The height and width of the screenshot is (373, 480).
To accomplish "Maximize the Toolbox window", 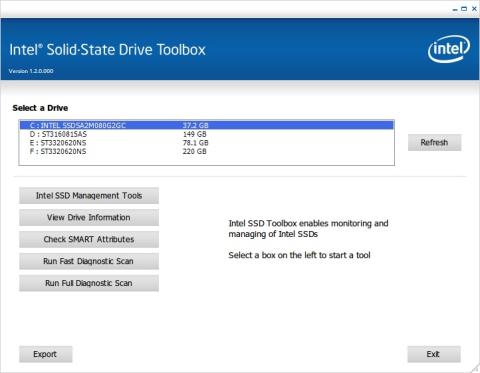I will 464,9.
